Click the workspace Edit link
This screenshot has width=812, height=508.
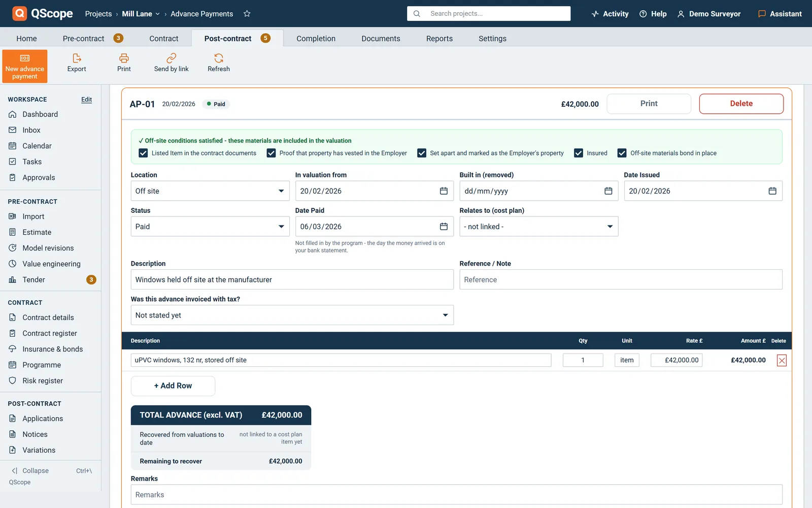[x=87, y=100]
